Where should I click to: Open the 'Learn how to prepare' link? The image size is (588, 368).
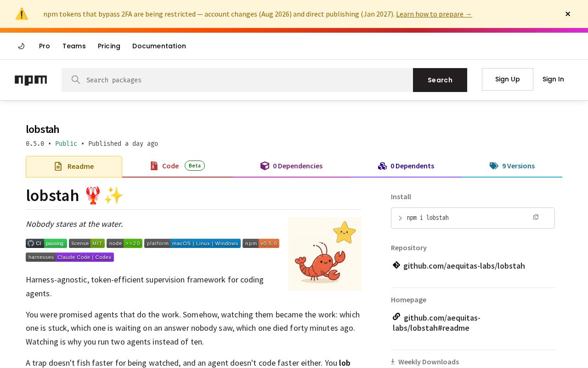pyautogui.click(x=434, y=14)
